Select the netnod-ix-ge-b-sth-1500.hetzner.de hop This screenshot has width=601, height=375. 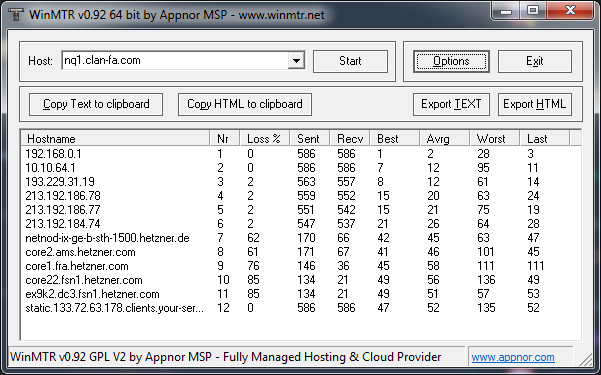point(301,238)
